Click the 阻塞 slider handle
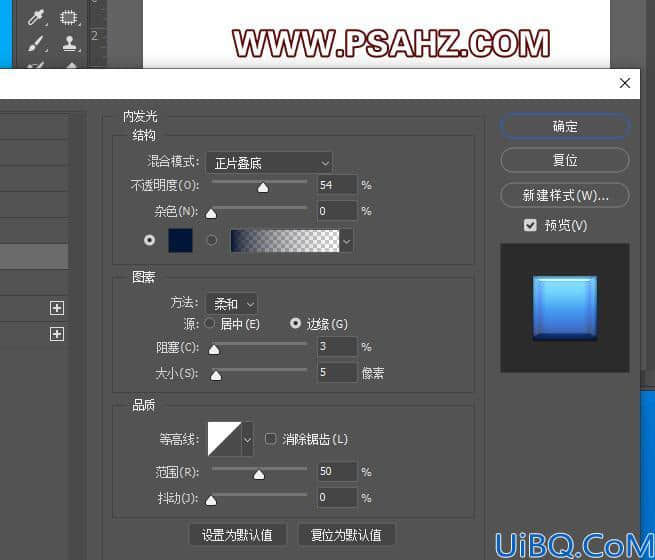 (x=214, y=350)
